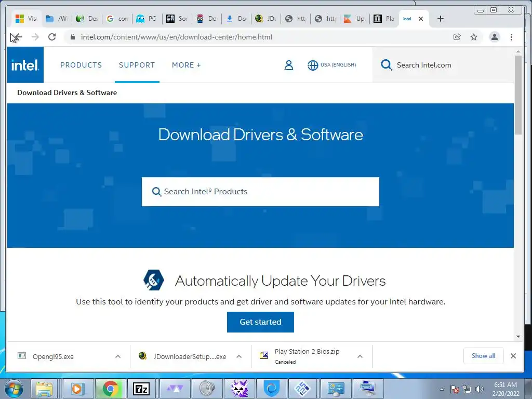Open a new browser tab
The image size is (532, 399).
point(441,19)
